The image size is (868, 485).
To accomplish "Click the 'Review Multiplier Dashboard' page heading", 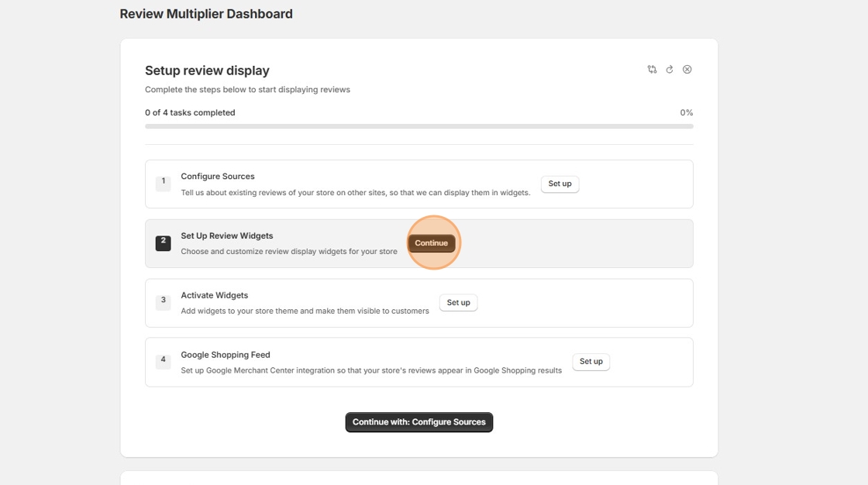I will tap(206, 14).
